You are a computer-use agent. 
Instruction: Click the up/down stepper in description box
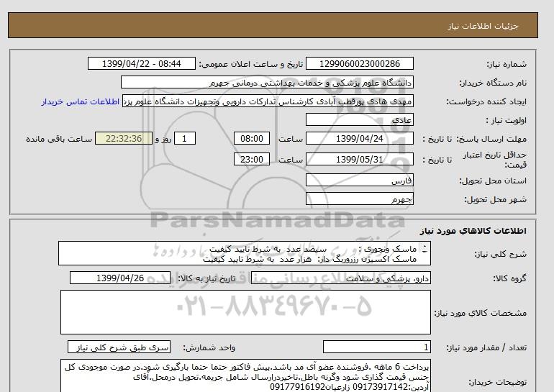coord(424,249)
